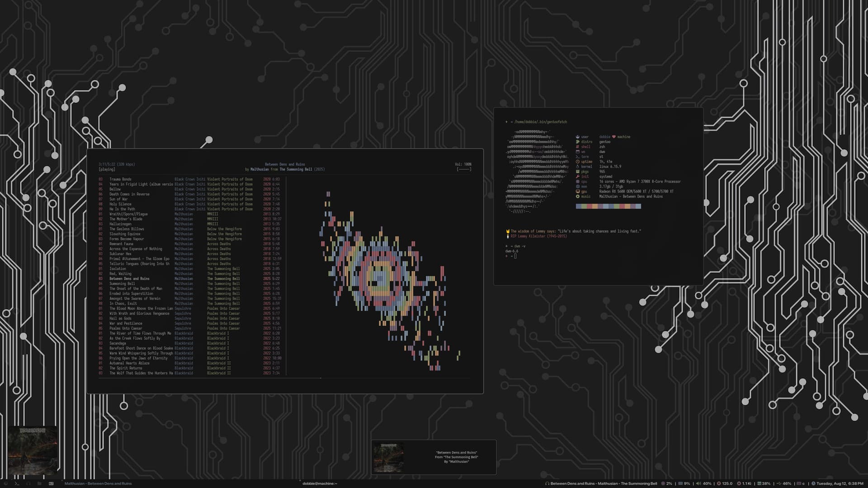The image size is (868, 488).
Task: Click the blue swatch in gentoofetch color strip
Action: click(579, 206)
